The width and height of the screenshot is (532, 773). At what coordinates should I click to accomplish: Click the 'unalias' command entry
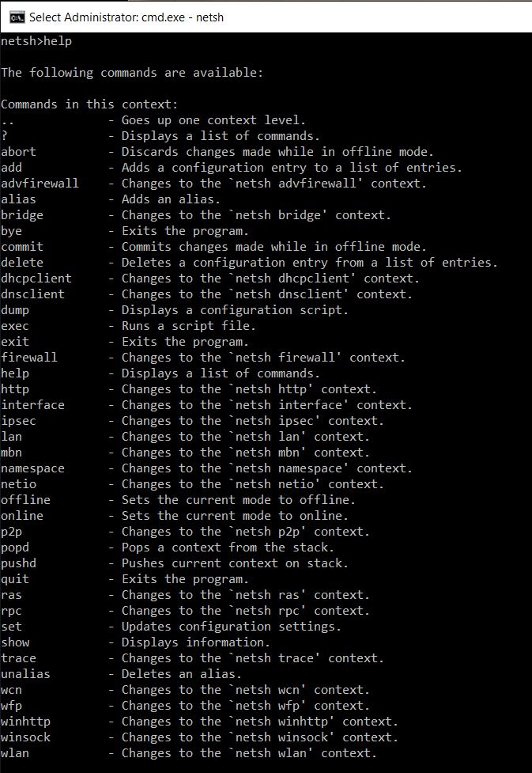25,674
